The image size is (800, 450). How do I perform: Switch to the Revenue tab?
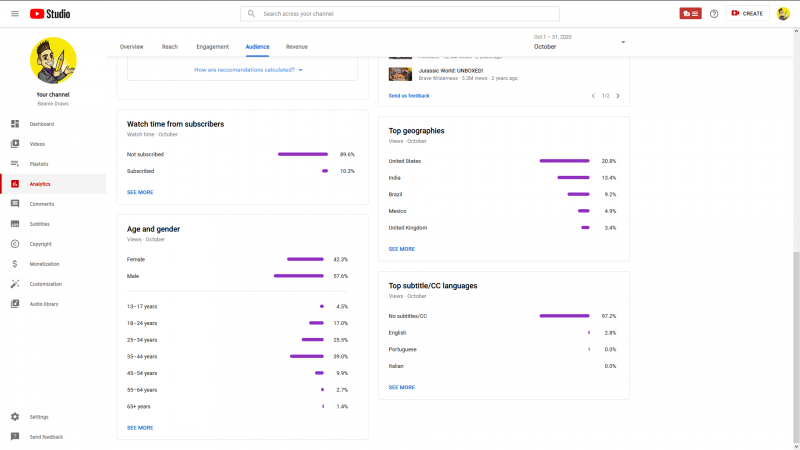tap(297, 47)
